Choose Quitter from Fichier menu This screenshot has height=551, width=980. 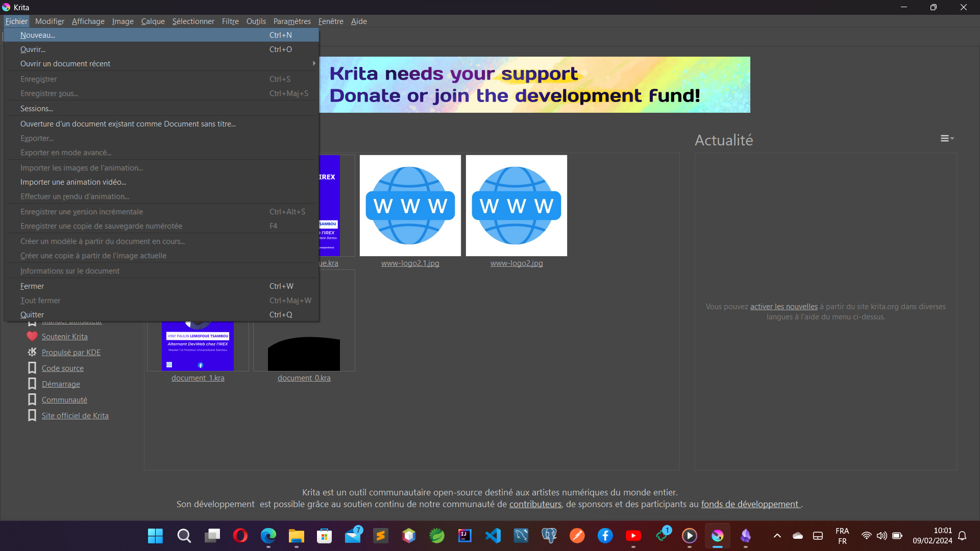pyautogui.click(x=161, y=315)
